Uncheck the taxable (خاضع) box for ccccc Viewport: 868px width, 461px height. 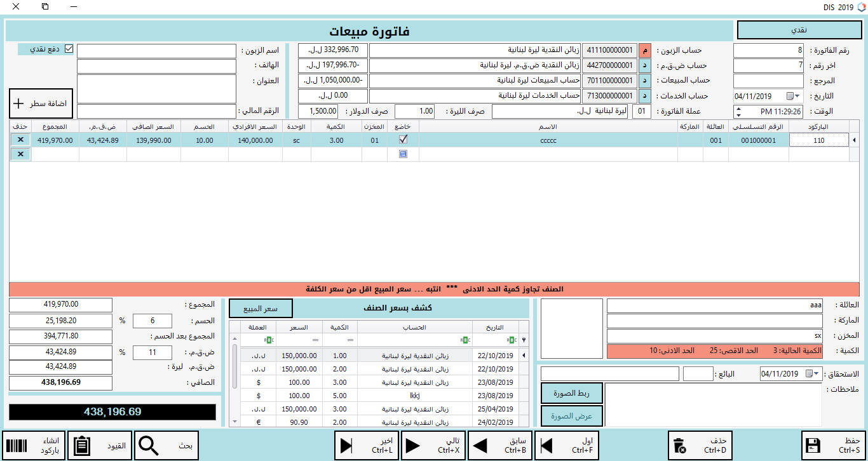pyautogui.click(x=403, y=140)
